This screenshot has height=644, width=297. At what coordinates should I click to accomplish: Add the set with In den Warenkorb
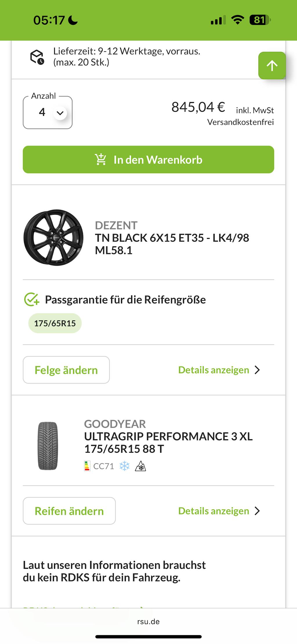[x=148, y=160]
